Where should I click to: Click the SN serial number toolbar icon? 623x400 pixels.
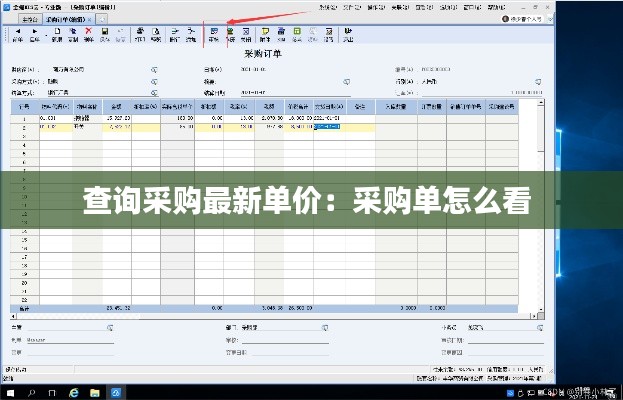[x=281, y=35]
